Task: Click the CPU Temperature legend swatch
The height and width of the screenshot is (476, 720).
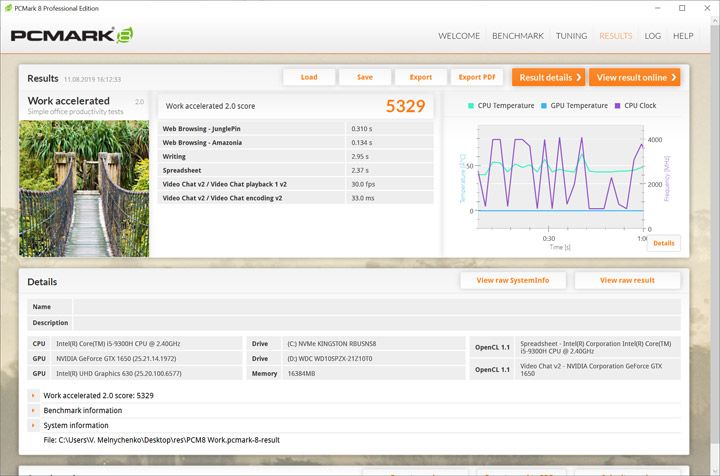Action: pos(471,106)
